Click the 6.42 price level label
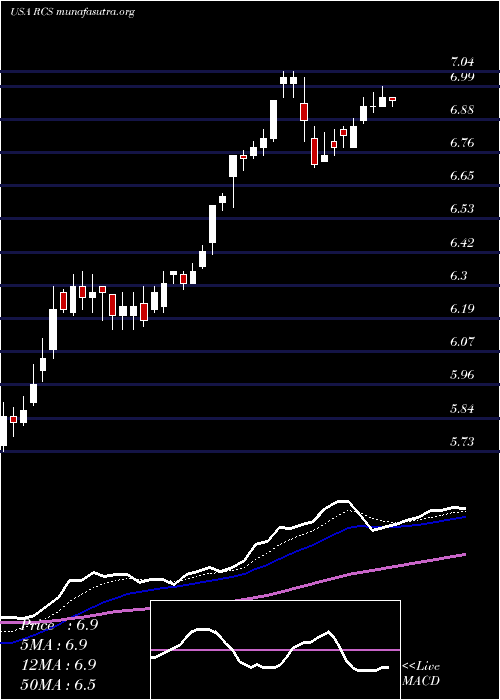The height and width of the screenshot is (700, 500). (462, 242)
